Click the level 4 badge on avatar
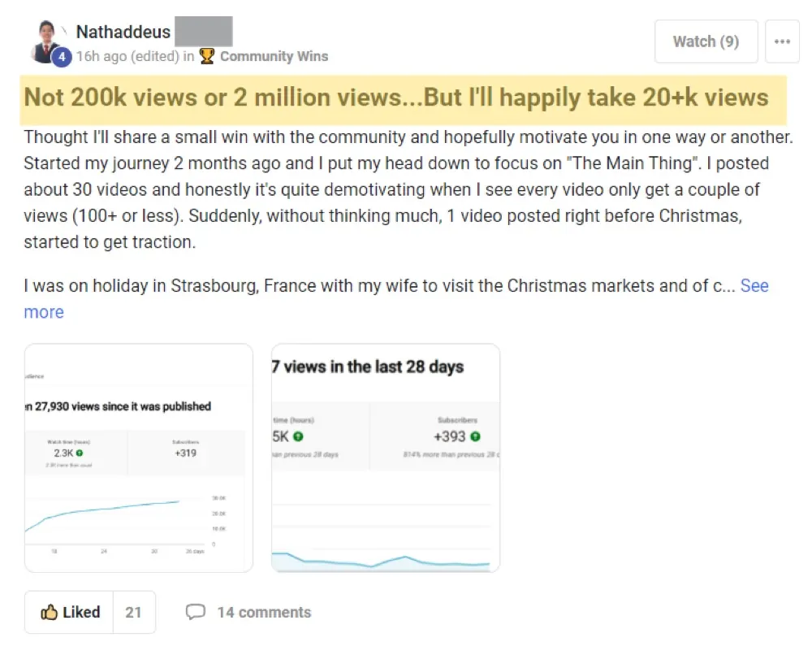This screenshot has width=812, height=646. coord(62,56)
